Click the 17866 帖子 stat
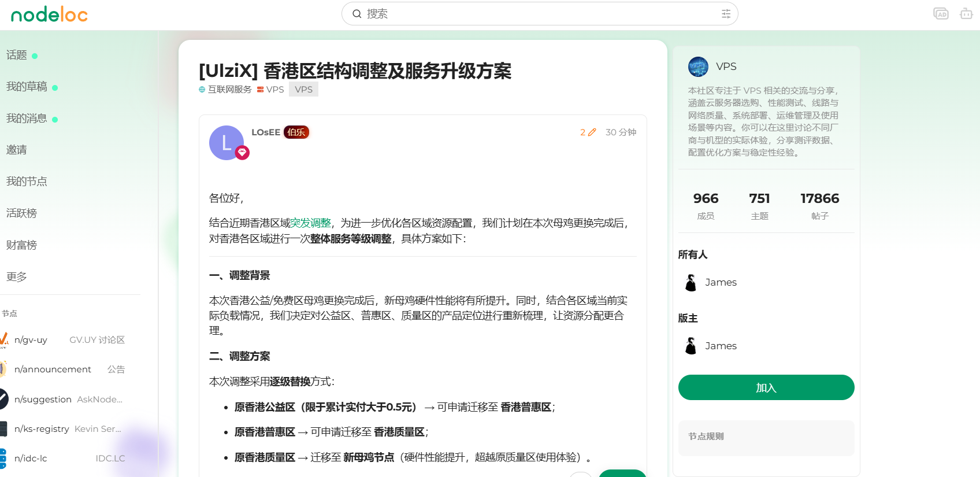Viewport: 980px width, 477px height. 820,206
